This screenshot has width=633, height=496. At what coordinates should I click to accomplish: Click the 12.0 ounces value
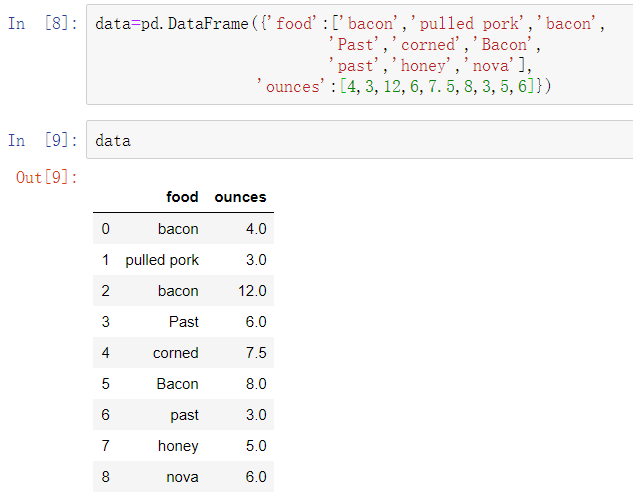[252, 291]
